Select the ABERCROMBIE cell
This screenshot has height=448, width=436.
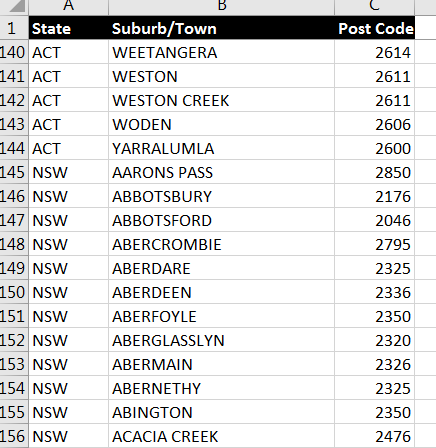222,244
